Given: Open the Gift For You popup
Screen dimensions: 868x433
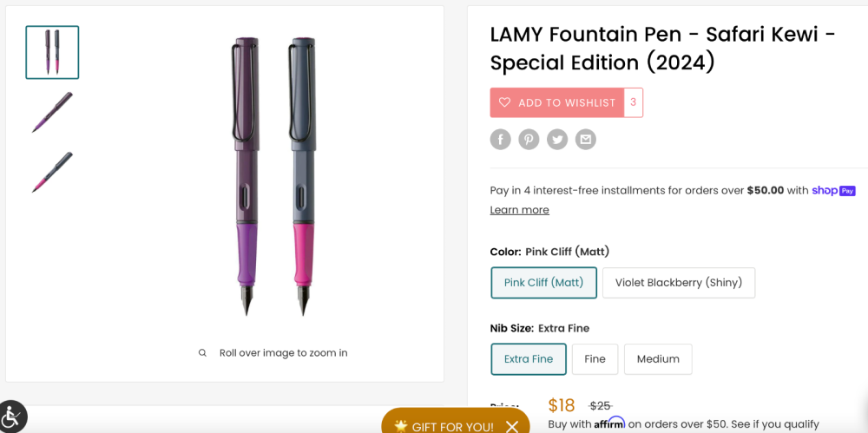Looking at the screenshot, I should [x=444, y=426].
